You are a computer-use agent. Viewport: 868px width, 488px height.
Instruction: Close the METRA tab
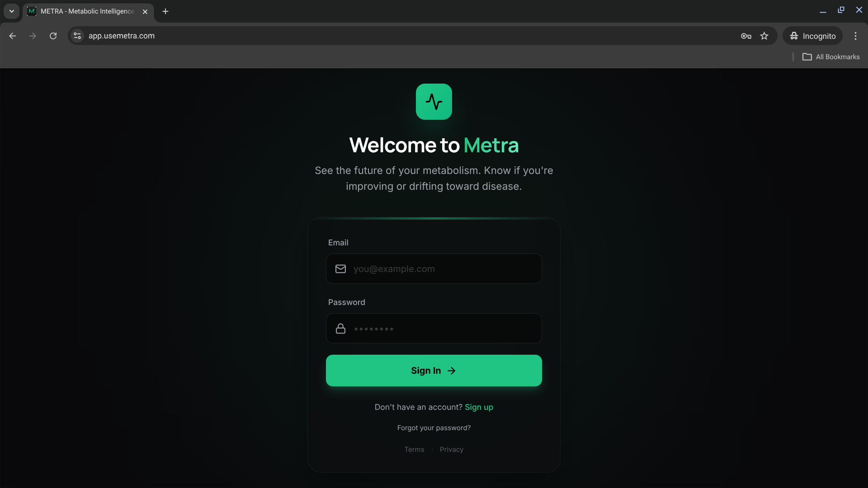click(x=145, y=11)
